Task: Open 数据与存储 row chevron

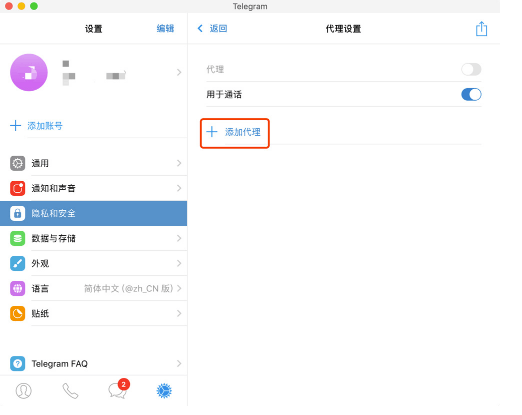Action: coord(179,238)
